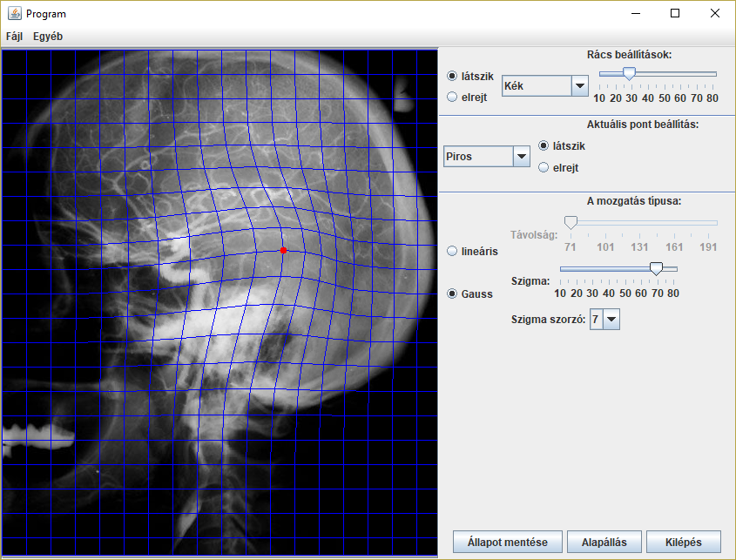Click the Szigma slider thumb

click(657, 269)
